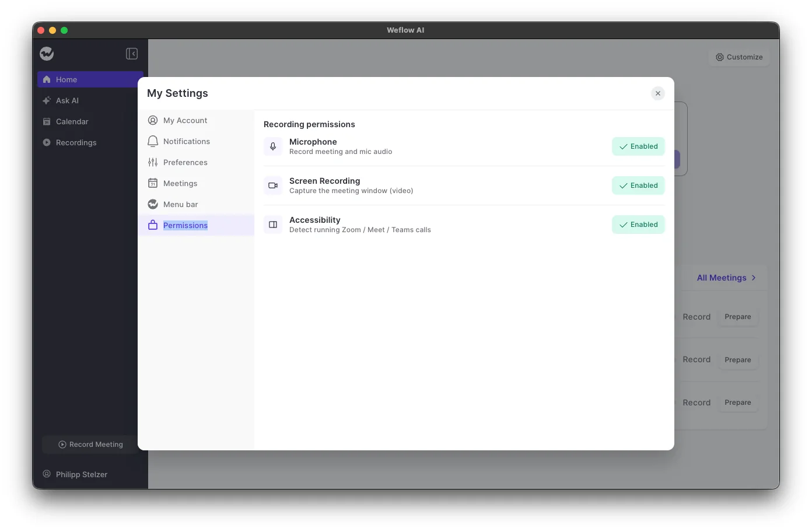Image resolution: width=812 pixels, height=532 pixels.
Task: Open the My Account settings tab
Action: tap(196, 120)
